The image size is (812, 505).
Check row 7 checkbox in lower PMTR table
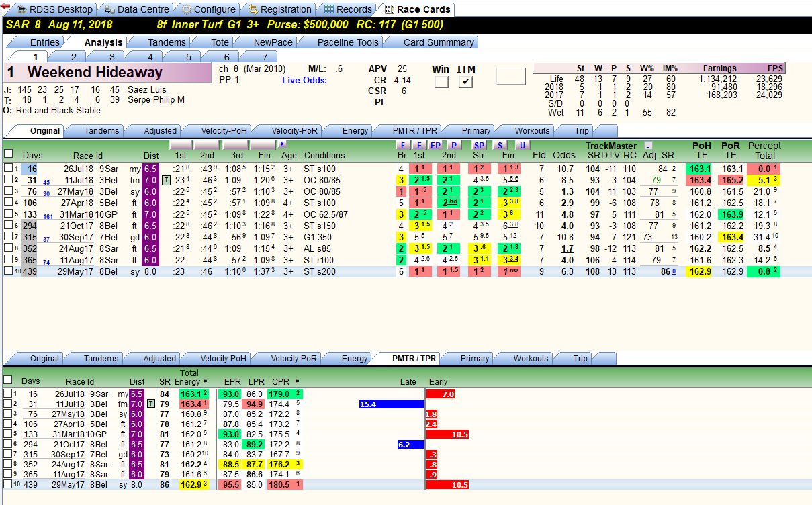[7, 455]
